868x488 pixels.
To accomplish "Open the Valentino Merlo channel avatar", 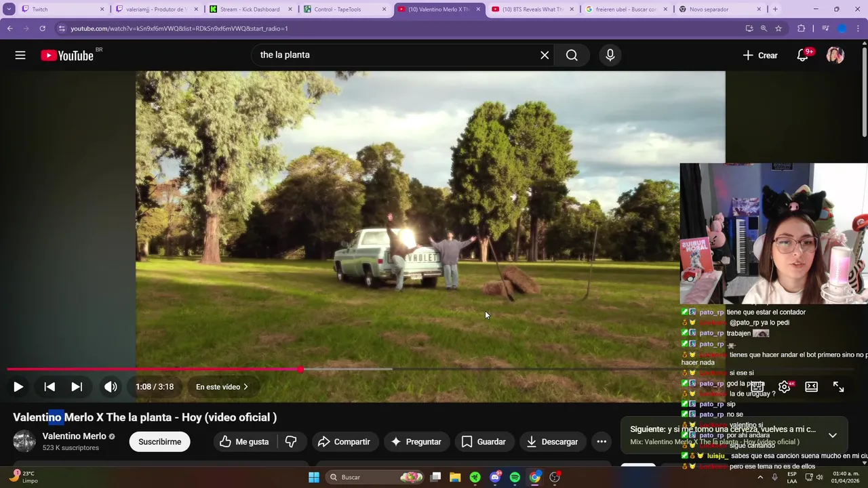I will click(x=24, y=441).
